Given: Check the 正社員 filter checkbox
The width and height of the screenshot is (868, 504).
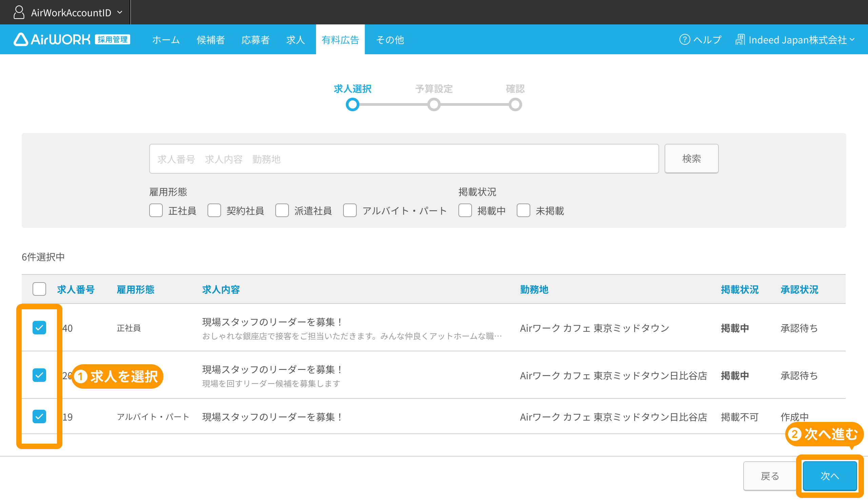Looking at the screenshot, I should 156,210.
